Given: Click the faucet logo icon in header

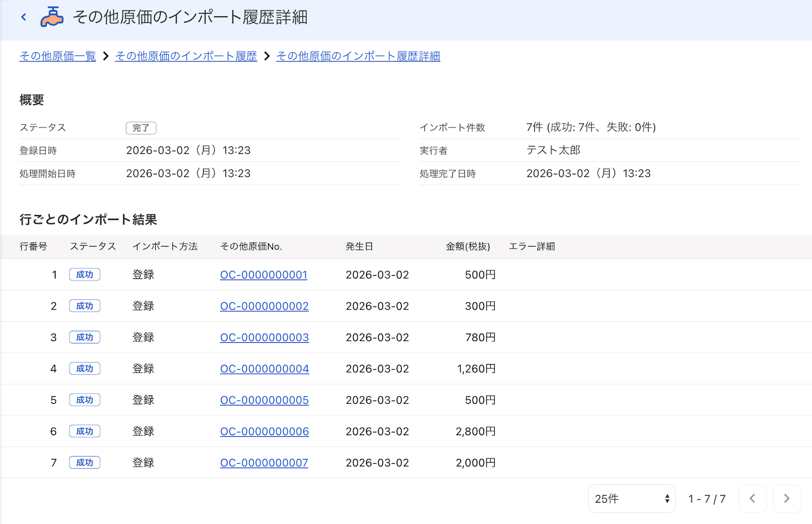Looking at the screenshot, I should coord(52,17).
